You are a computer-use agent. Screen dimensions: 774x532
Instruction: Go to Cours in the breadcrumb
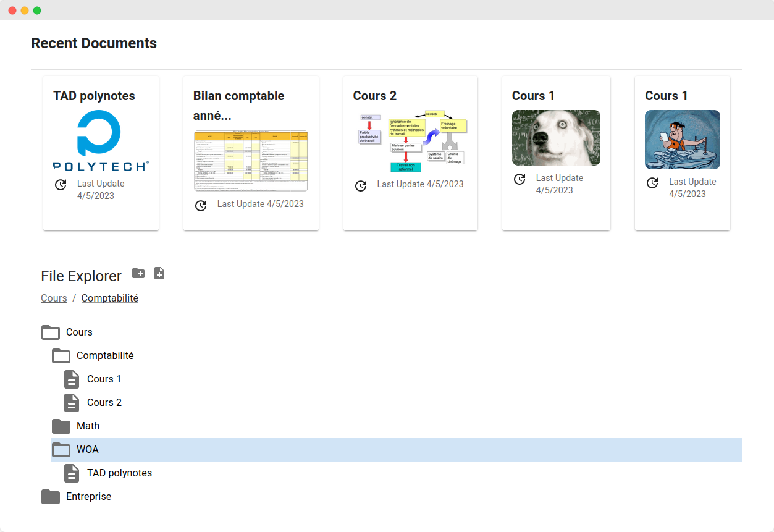click(54, 298)
